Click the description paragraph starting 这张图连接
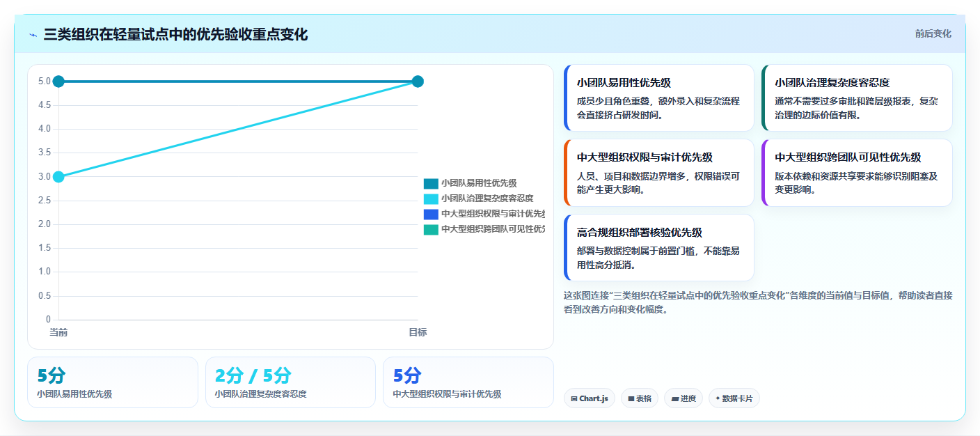 [x=758, y=302]
